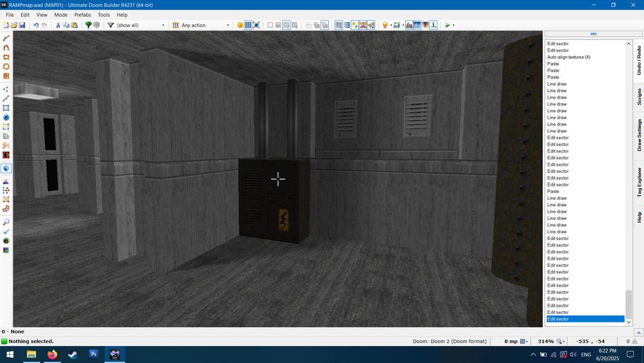Viewport: 644px width, 363px height.
Task: Open the Tools menu
Action: click(104, 15)
